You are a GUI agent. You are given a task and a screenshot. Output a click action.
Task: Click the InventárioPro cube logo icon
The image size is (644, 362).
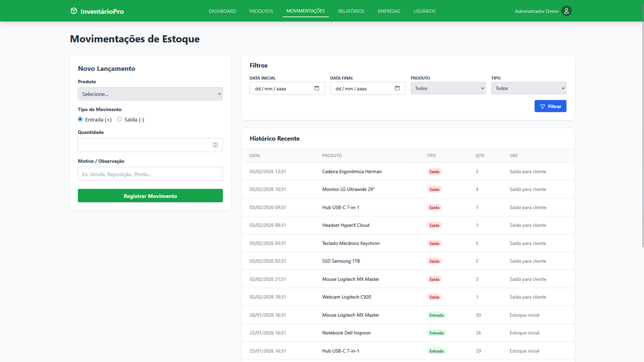coord(74,11)
